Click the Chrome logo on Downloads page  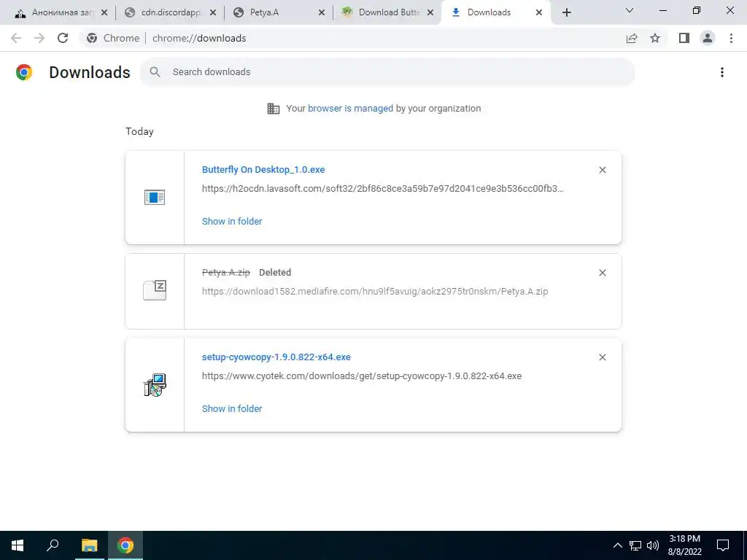24,72
